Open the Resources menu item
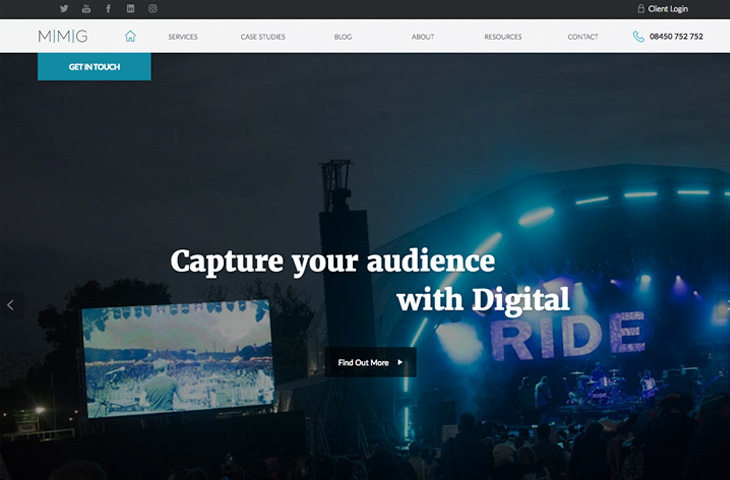Image resolution: width=730 pixels, height=480 pixels. tap(503, 37)
